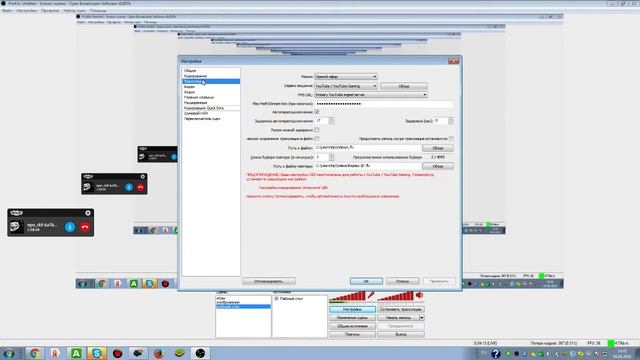Screen dimensions: 640x360
Task: Click Обзор button for replay file path
Action: click(438, 167)
